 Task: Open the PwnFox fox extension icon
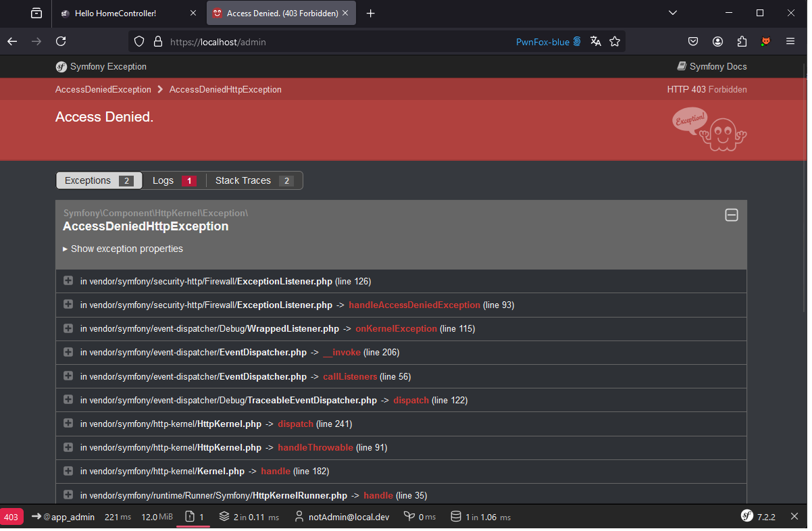click(x=765, y=41)
